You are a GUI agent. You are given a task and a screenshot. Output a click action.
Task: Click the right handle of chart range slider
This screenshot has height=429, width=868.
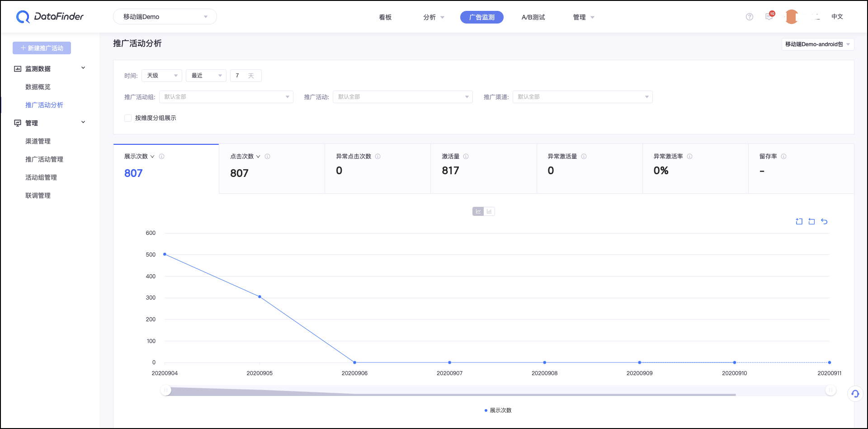pyautogui.click(x=830, y=390)
